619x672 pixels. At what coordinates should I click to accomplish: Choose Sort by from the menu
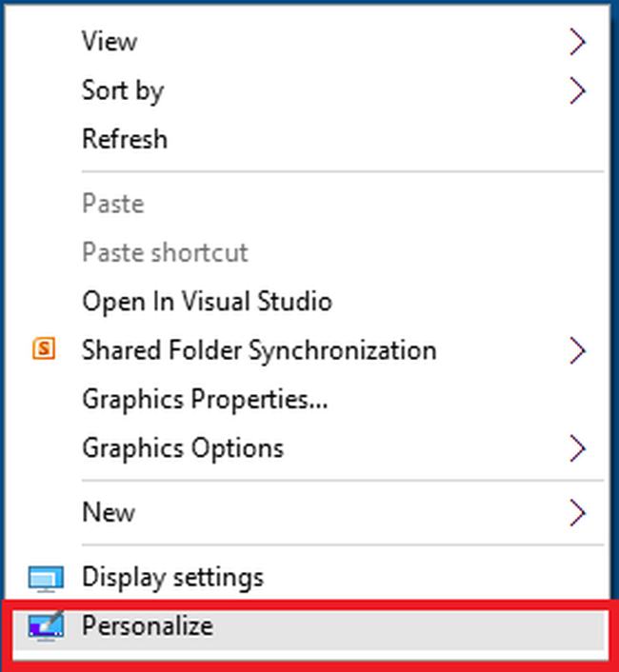(x=123, y=90)
